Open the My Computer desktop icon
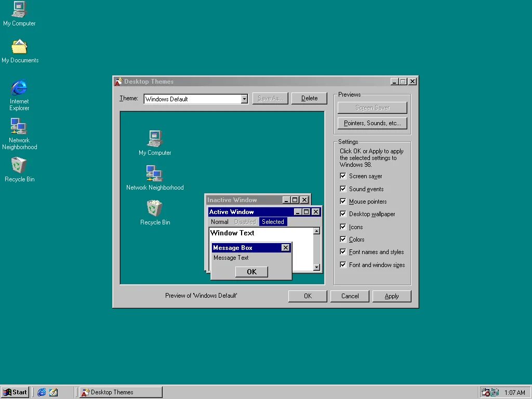Screen dimensions: 532x399 19,10
